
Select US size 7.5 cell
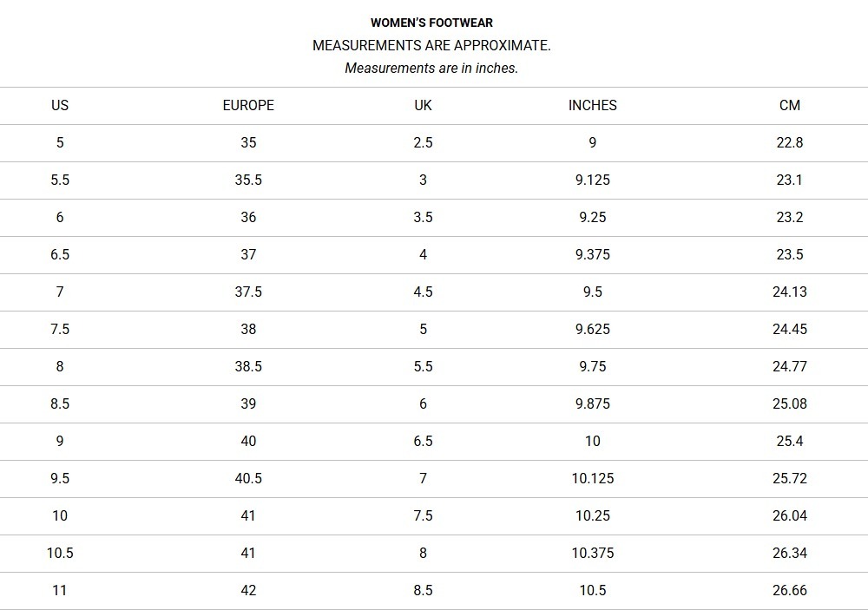[60, 329]
